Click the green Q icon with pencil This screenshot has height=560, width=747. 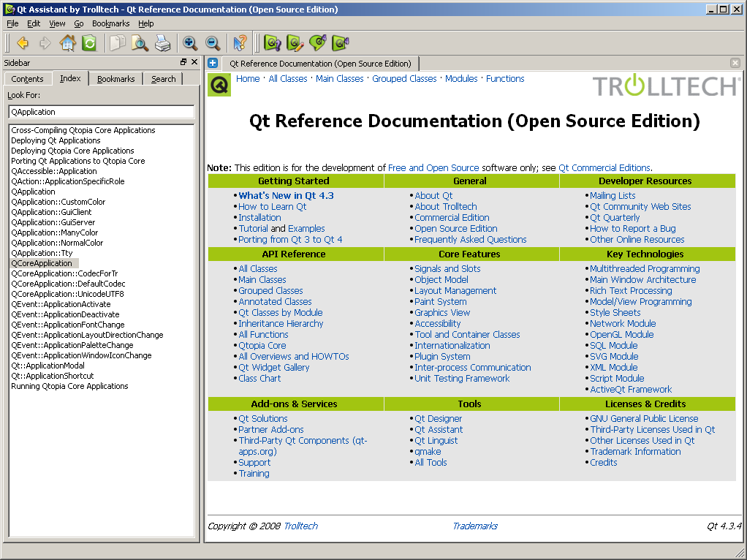295,43
